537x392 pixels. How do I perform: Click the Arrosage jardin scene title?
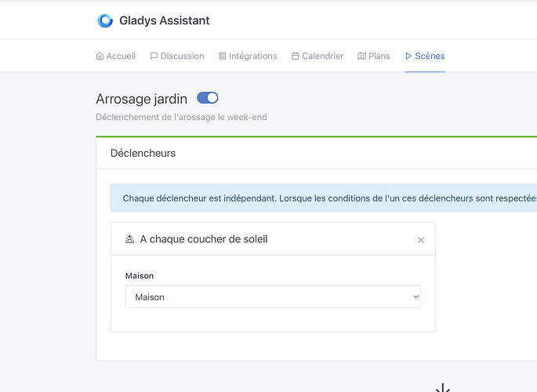coord(141,99)
